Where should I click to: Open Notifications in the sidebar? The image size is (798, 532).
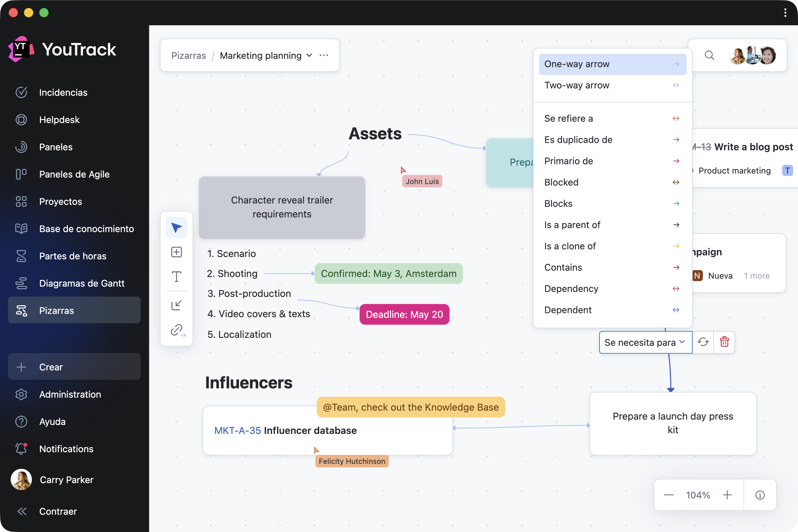click(x=66, y=449)
